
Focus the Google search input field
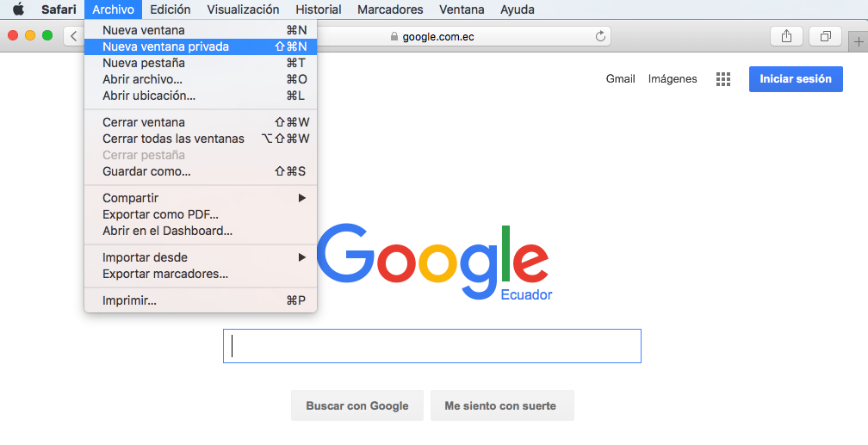431,346
